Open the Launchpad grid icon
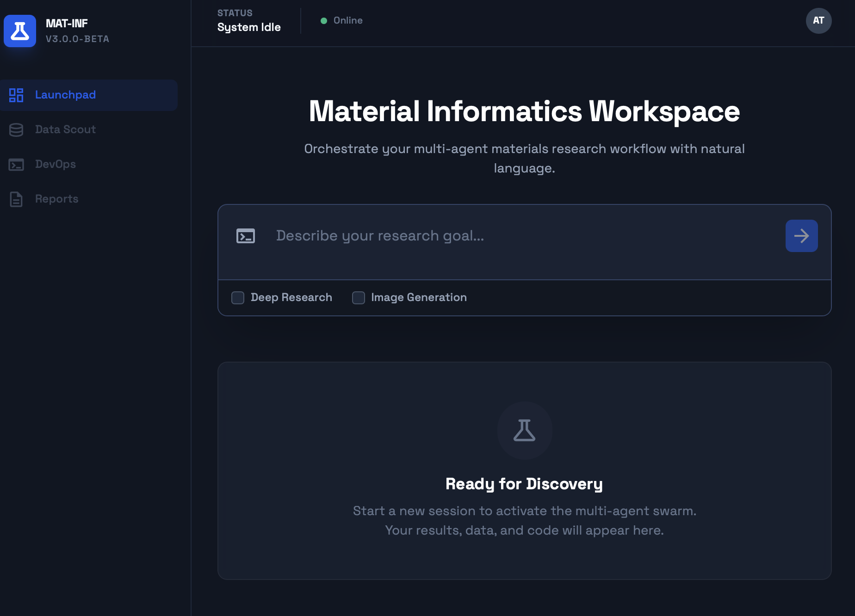 (x=16, y=95)
